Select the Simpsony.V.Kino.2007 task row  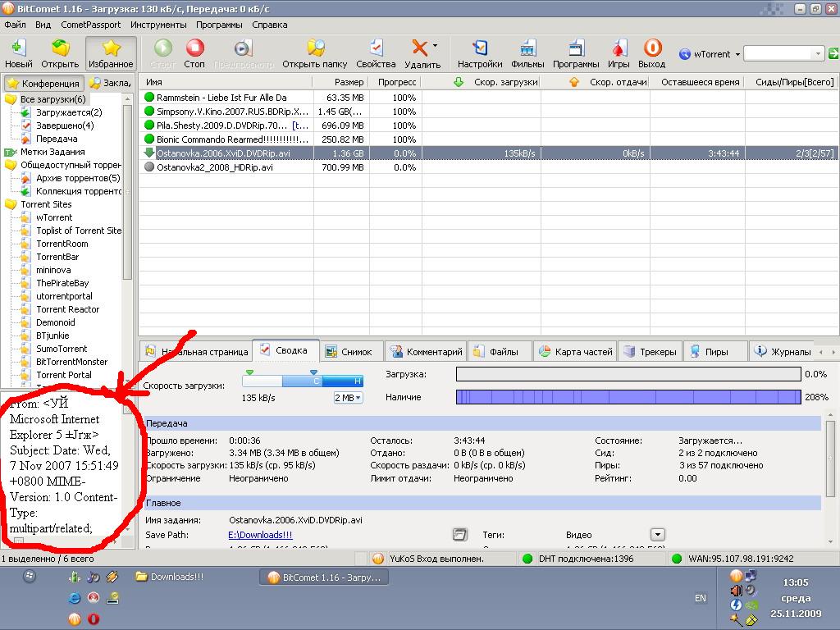[x=489, y=112]
